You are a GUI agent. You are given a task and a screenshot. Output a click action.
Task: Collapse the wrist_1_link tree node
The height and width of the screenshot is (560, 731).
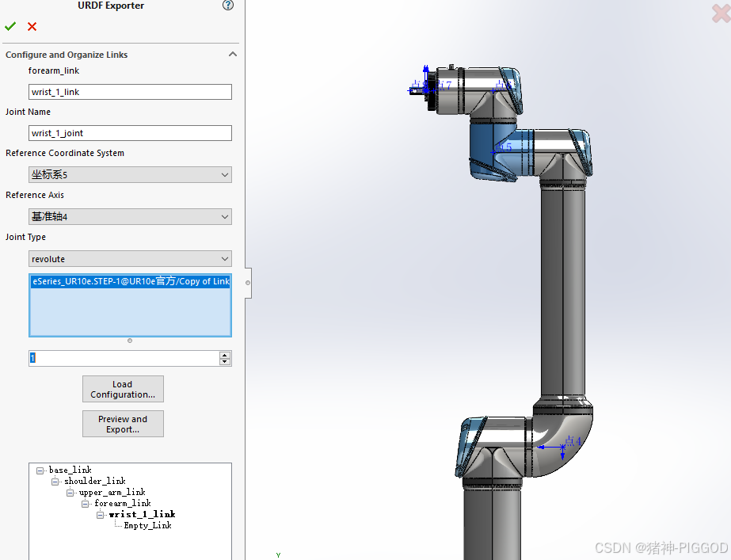[101, 513]
